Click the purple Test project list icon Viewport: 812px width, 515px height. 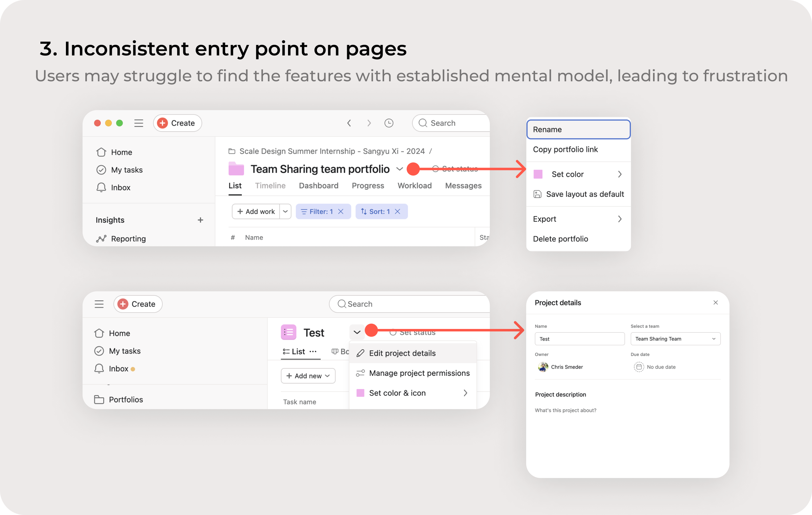pyautogui.click(x=288, y=332)
